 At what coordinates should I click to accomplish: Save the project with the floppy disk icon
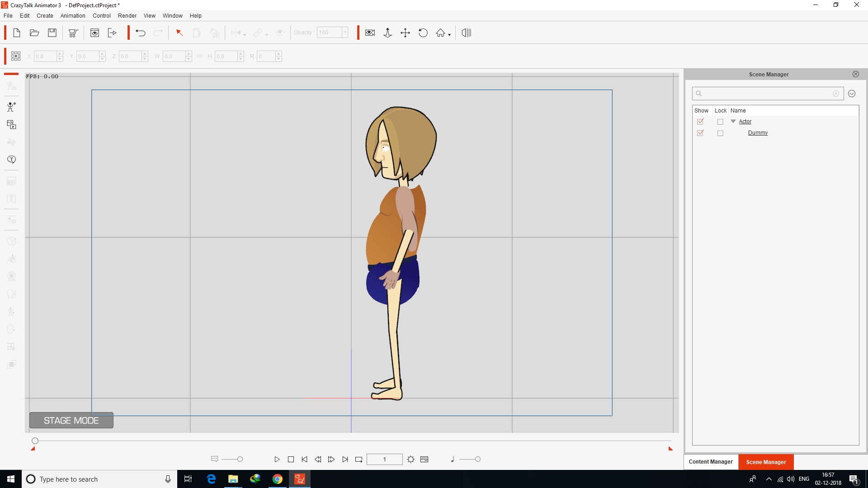(x=52, y=33)
